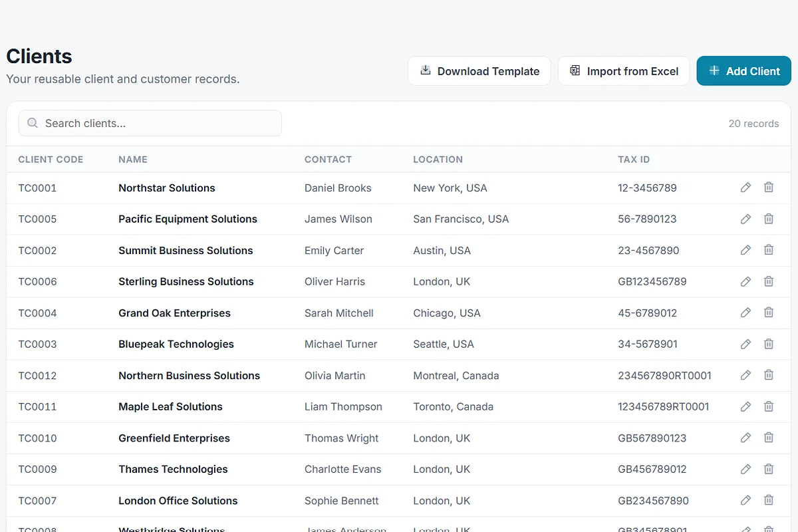Delete the Greenfield Enterprises client
The image size is (798, 532).
coord(769,438)
